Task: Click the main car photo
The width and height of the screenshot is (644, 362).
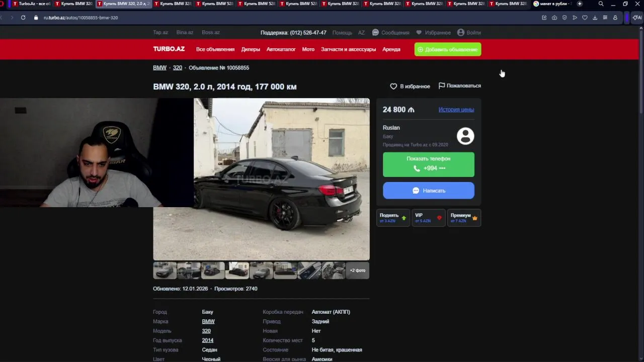Action: pyautogui.click(x=282, y=179)
